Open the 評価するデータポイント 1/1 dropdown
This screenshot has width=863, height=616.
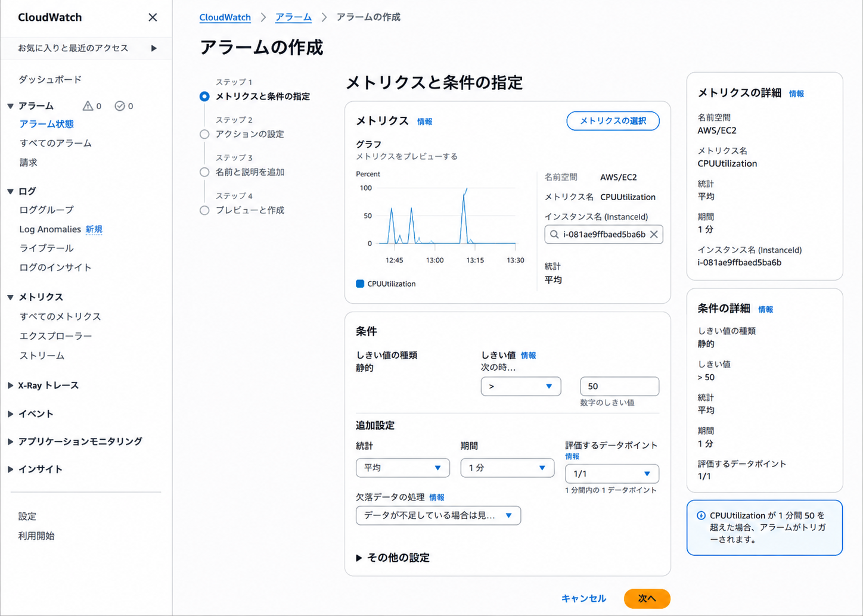[x=612, y=474]
